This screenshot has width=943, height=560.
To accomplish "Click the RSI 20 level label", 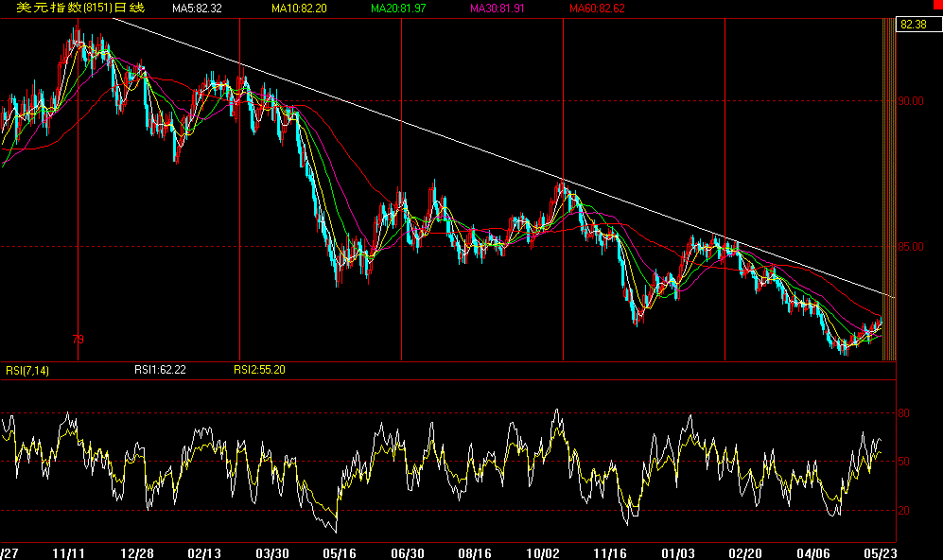I will 903,511.
